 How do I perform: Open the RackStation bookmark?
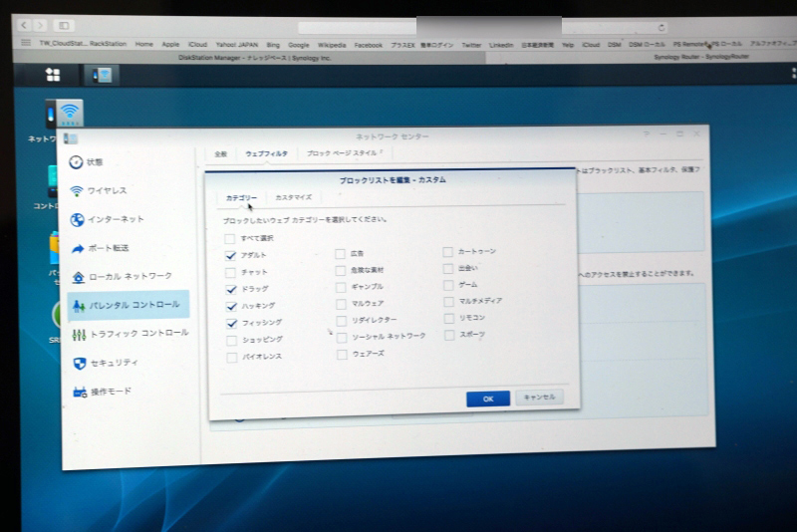pyautogui.click(x=108, y=44)
